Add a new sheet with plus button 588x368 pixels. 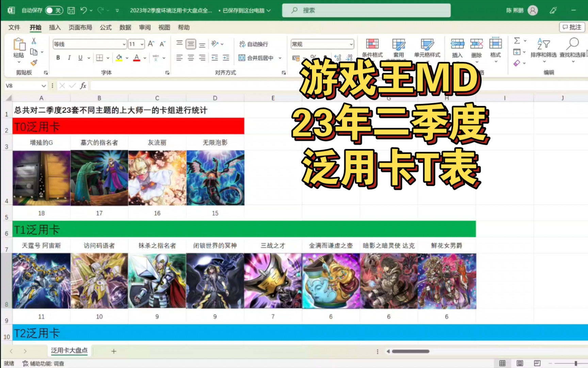[x=114, y=351]
